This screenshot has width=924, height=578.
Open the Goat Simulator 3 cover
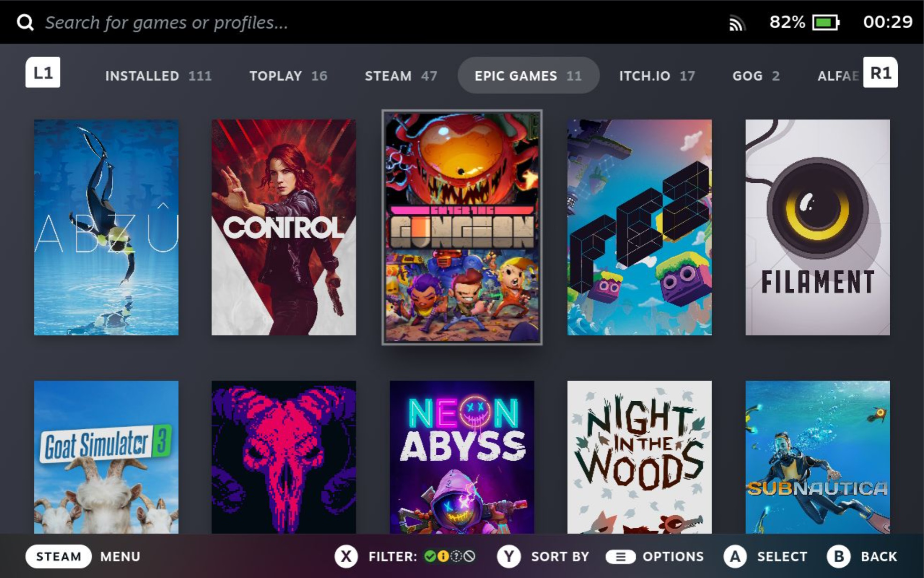pos(106,457)
